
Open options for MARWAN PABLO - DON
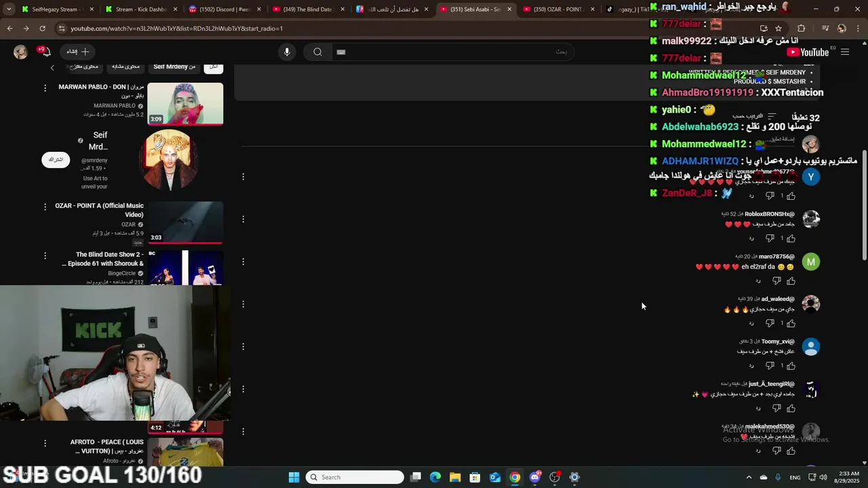[x=45, y=88]
